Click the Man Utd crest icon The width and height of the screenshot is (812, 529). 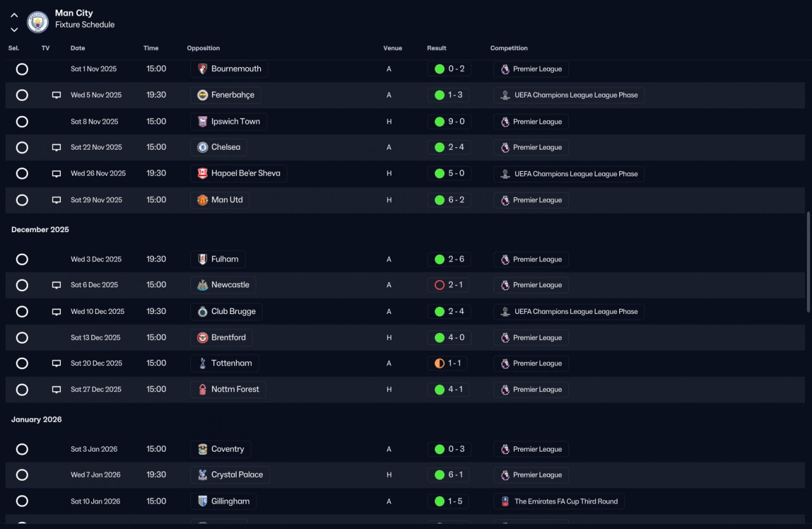tap(202, 200)
